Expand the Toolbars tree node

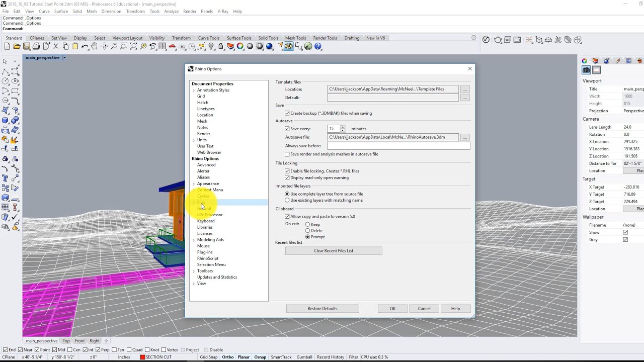194,271
